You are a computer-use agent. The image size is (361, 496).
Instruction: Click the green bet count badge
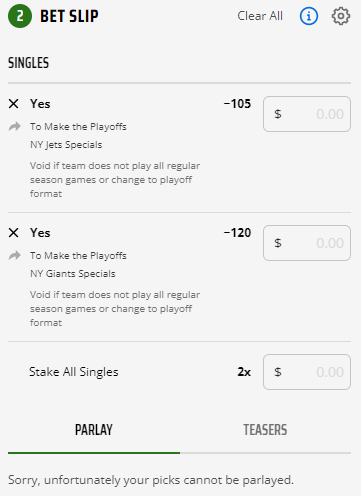coord(20,16)
